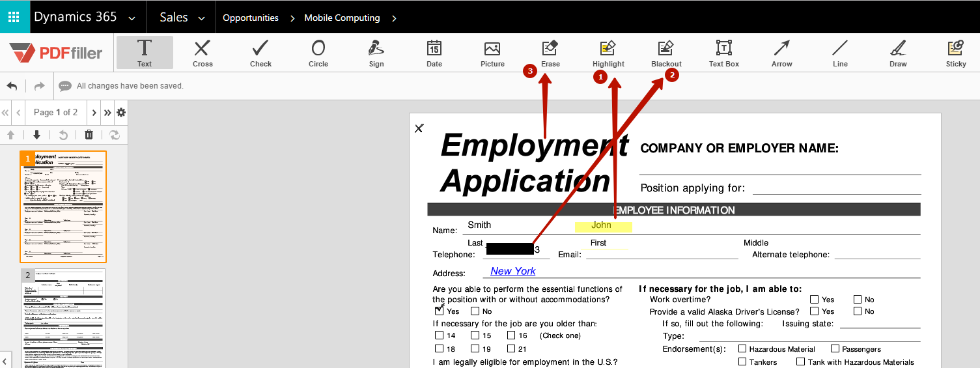
Task: Click the Smith last name text
Action: [479, 225]
